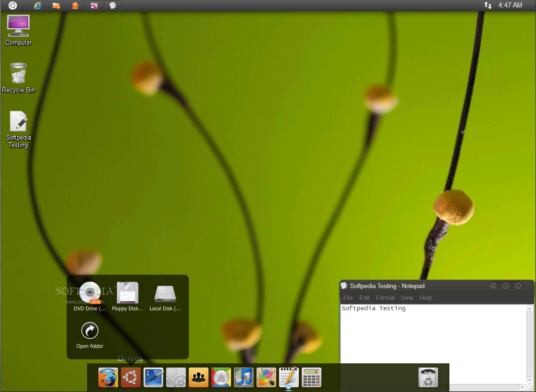Open Internet Explorer from the top bar
Screen dimensions: 536x392
point(37,6)
